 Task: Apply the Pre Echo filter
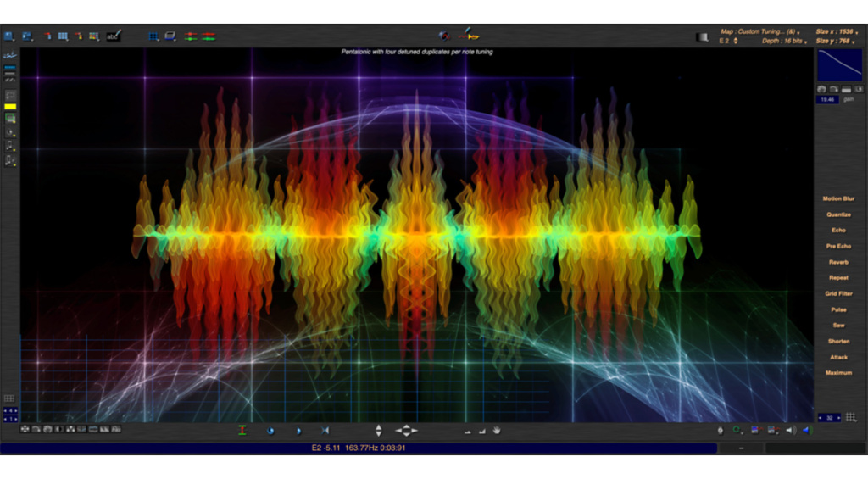coord(838,247)
